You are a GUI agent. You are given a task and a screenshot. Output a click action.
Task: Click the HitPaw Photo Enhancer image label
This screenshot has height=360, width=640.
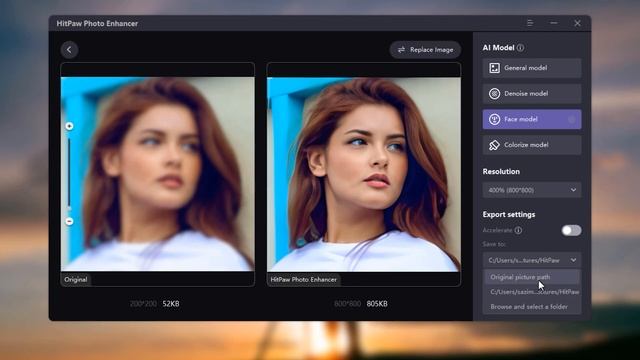pos(304,280)
